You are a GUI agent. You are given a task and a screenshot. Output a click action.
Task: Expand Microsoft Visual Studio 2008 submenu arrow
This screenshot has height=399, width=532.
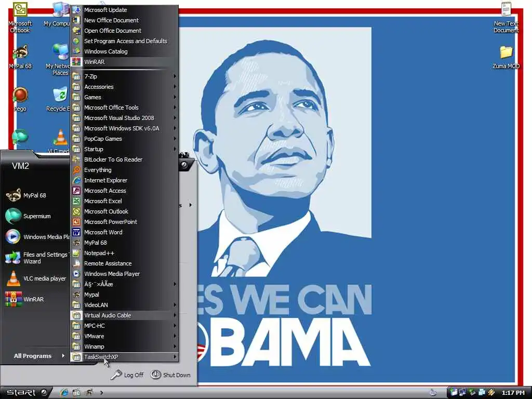point(175,118)
